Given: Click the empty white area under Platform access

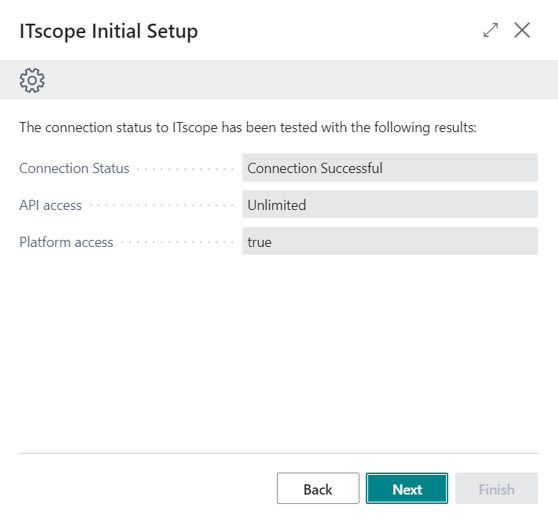Looking at the screenshot, I should 278,352.
